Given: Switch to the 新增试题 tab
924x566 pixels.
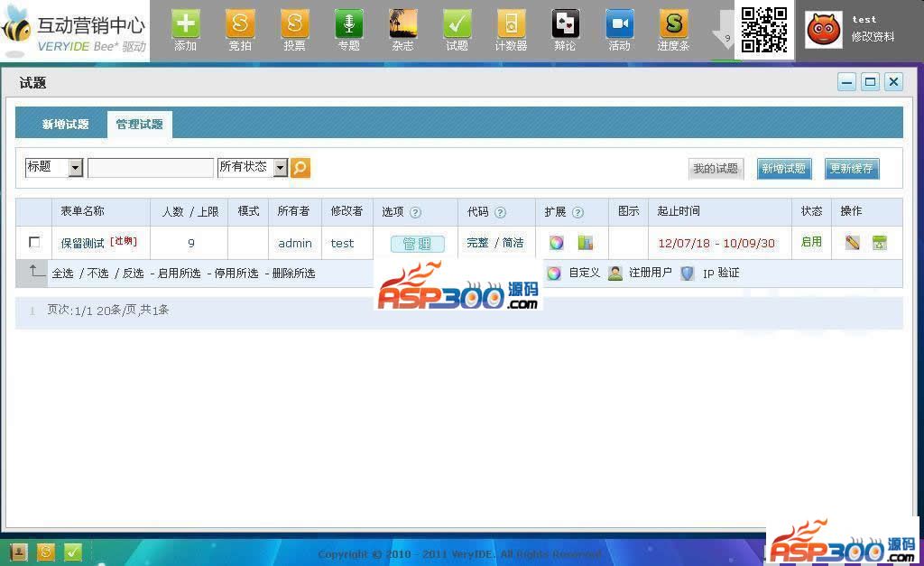Looking at the screenshot, I should [x=65, y=125].
